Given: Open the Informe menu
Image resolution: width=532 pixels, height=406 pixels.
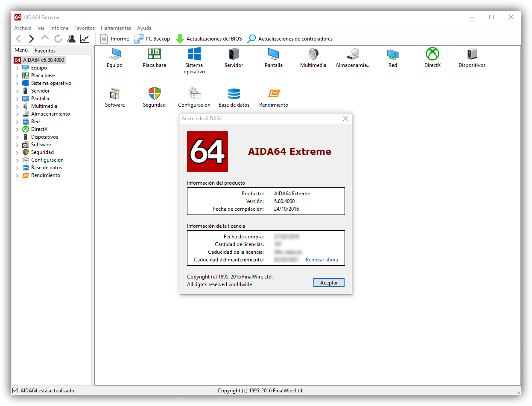Looking at the screenshot, I should 59,28.
